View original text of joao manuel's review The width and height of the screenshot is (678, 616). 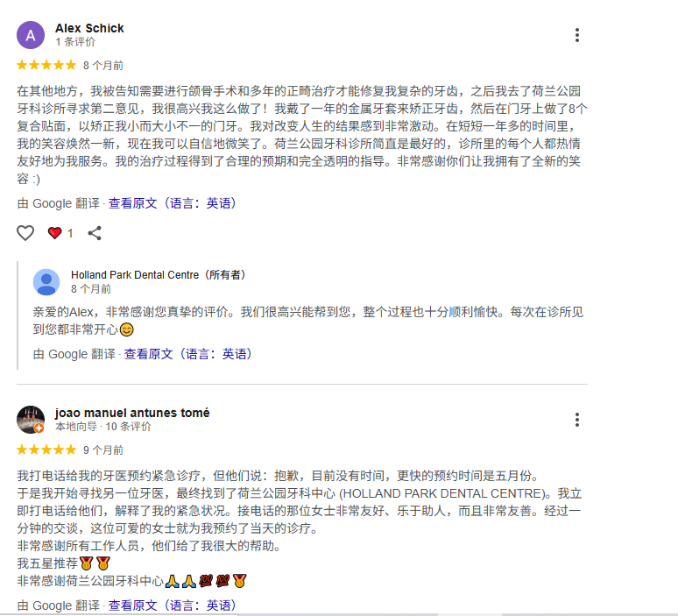(x=172, y=605)
